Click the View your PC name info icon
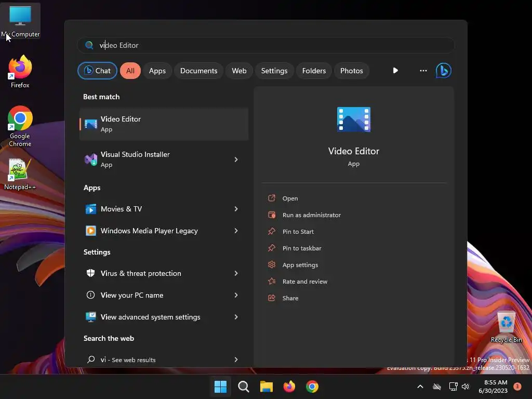 [90, 295]
